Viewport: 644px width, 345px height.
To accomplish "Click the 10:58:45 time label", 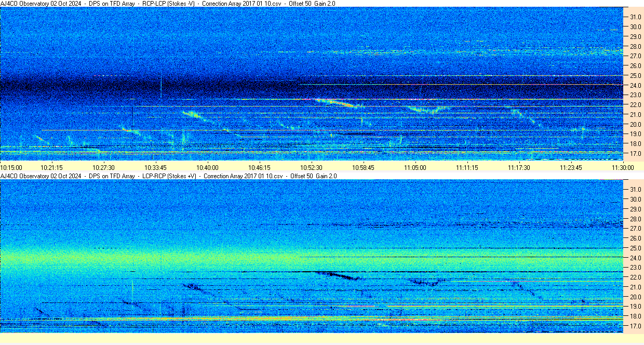I will click(x=363, y=167).
